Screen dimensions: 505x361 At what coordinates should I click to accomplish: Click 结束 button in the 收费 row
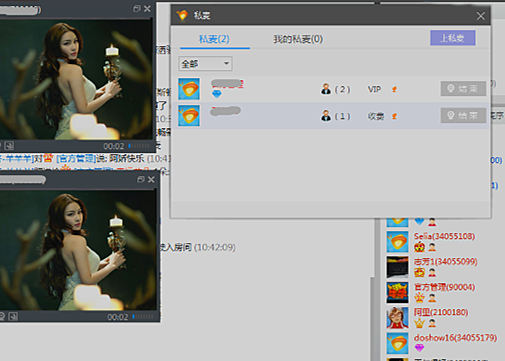pos(463,115)
